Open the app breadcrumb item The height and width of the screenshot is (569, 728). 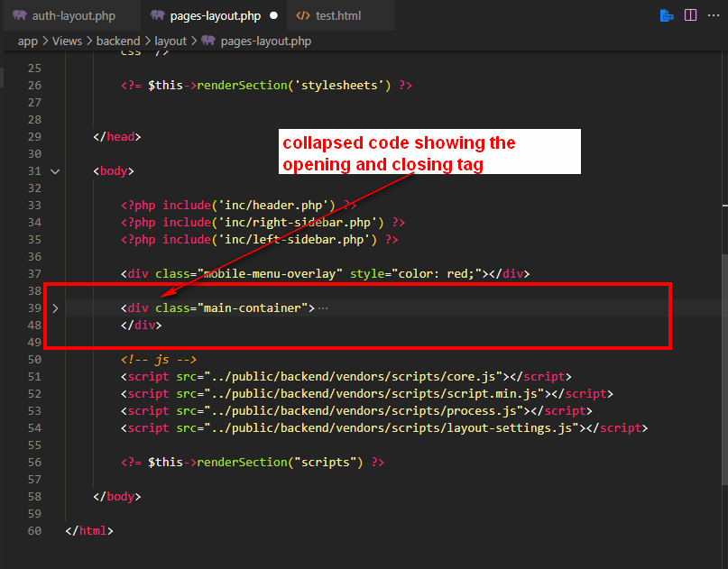pos(28,41)
